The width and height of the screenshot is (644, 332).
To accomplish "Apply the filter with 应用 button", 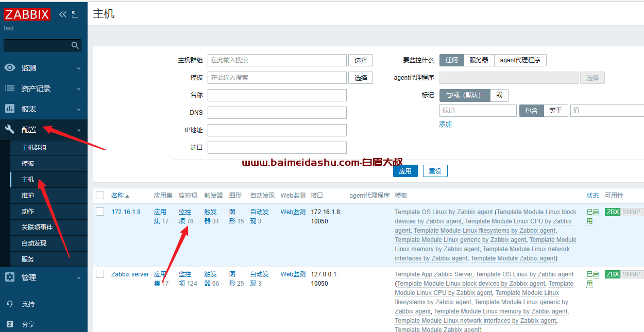I will [405, 171].
